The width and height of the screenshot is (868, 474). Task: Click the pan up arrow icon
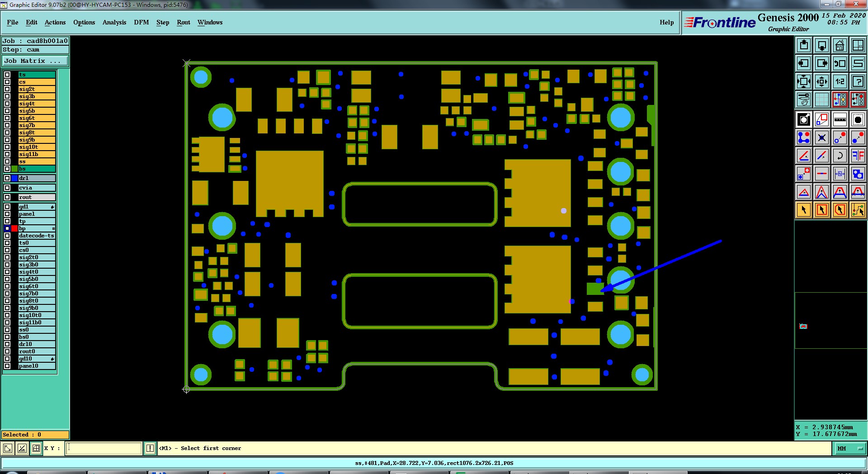pyautogui.click(x=804, y=45)
